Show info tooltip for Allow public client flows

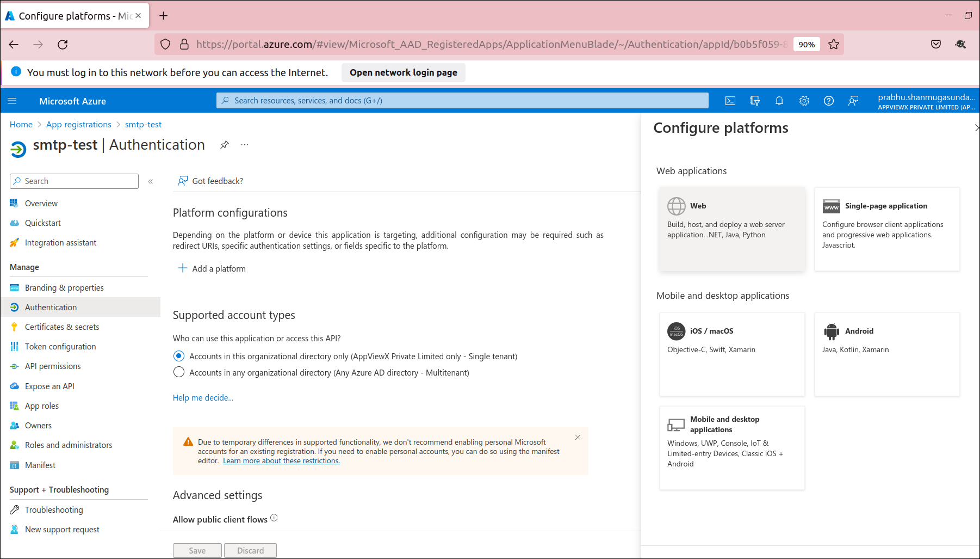click(x=274, y=518)
